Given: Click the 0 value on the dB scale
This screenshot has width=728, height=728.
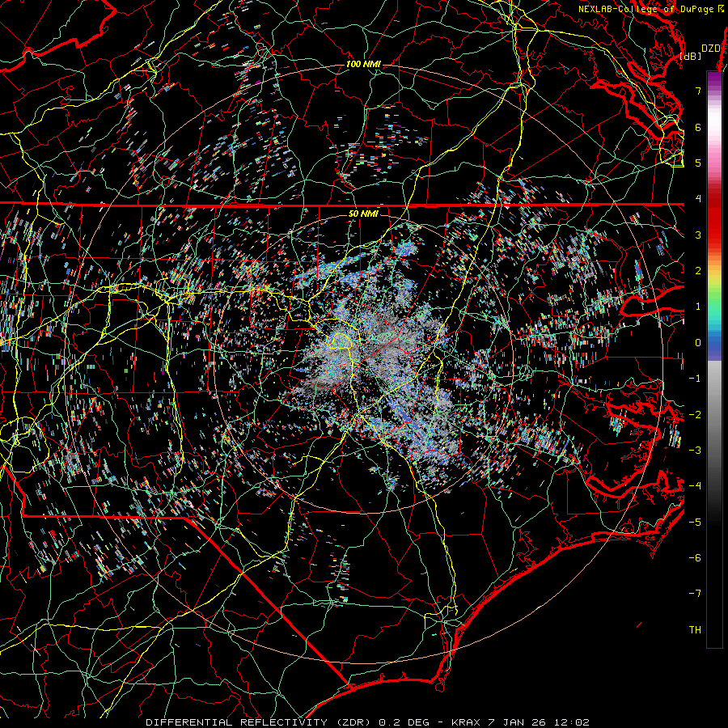Looking at the screenshot, I should 698,343.
